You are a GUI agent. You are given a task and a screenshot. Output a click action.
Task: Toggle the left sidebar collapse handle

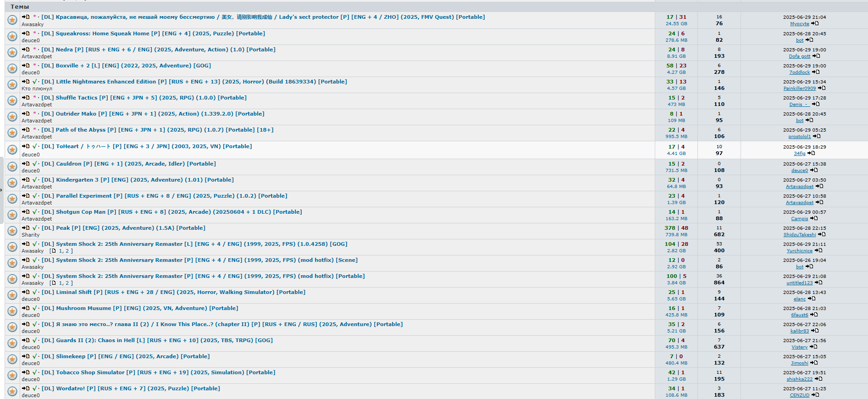click(x=1, y=190)
